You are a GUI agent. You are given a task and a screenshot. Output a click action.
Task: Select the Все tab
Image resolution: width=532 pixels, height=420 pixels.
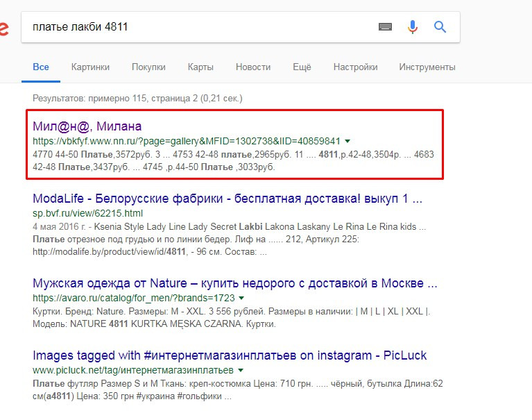[x=41, y=67]
